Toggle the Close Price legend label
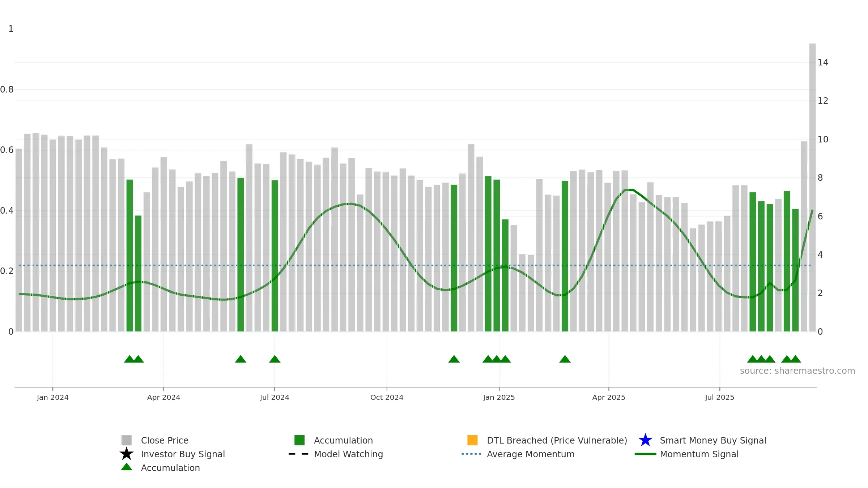Image resolution: width=868 pixels, height=488 pixels. [165, 440]
